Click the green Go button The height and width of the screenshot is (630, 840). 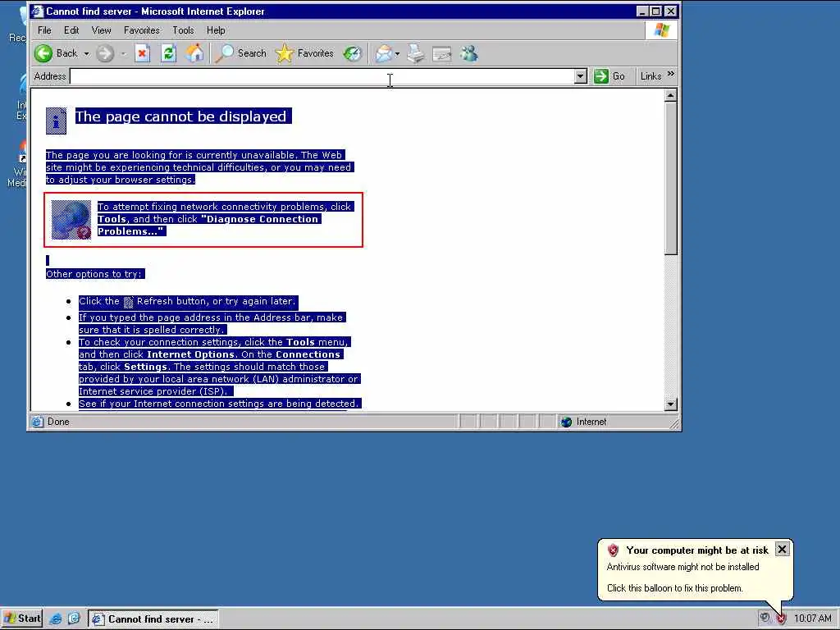click(609, 76)
